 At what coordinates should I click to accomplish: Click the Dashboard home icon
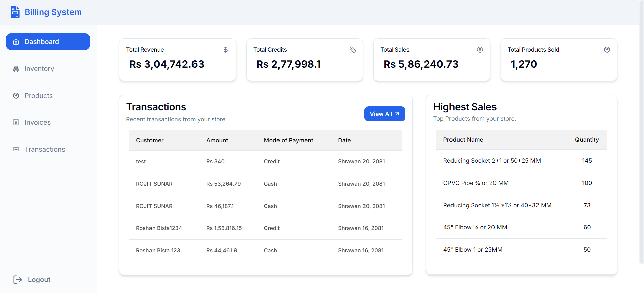point(16,42)
